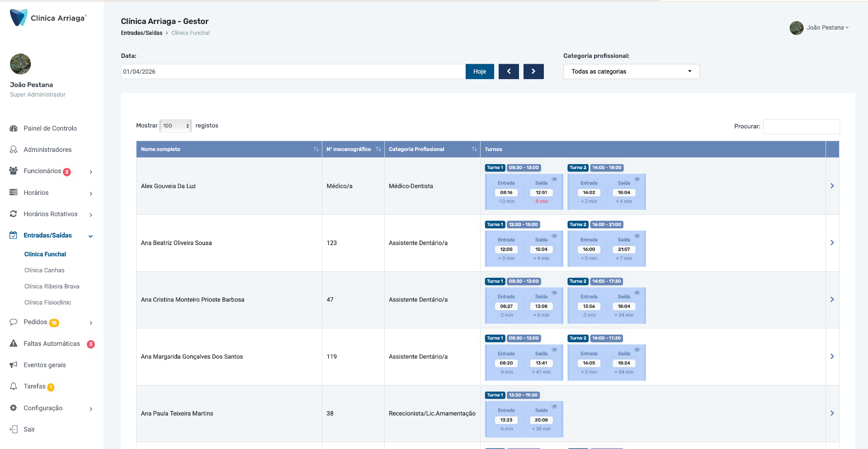Select Clínica Canhas submenu item
This screenshot has height=449, width=868.
44,270
